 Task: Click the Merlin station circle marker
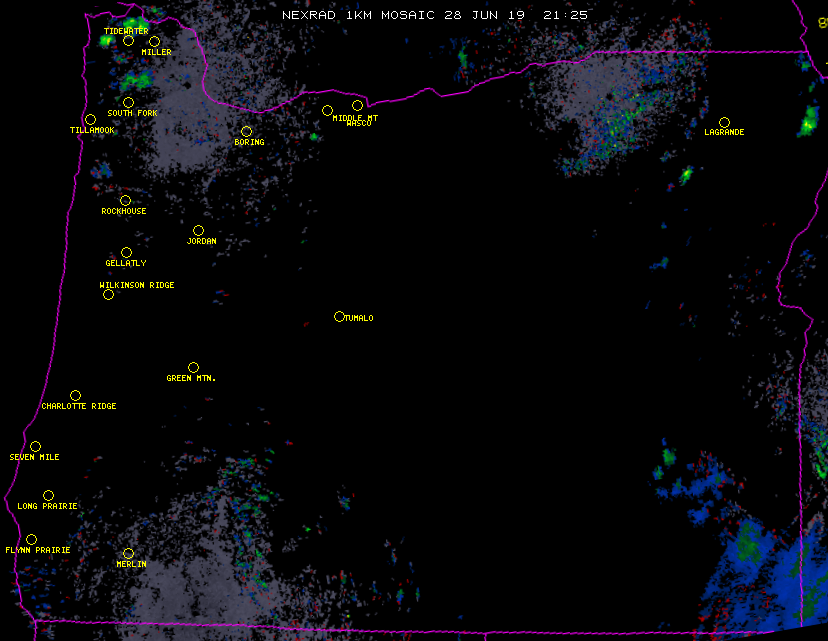128,553
